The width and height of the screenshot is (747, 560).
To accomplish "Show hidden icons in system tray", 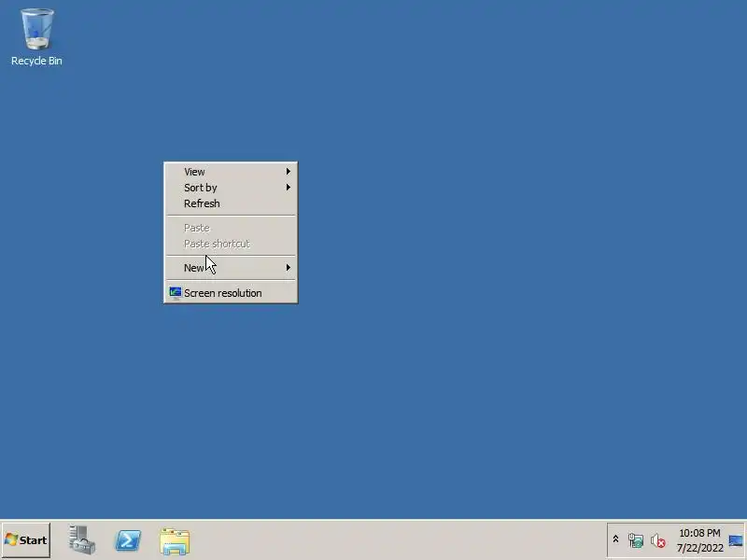I will 615,539.
